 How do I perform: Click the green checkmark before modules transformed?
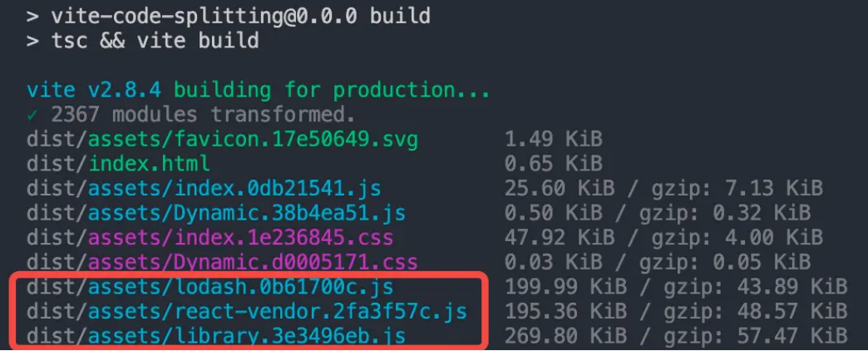point(32,115)
